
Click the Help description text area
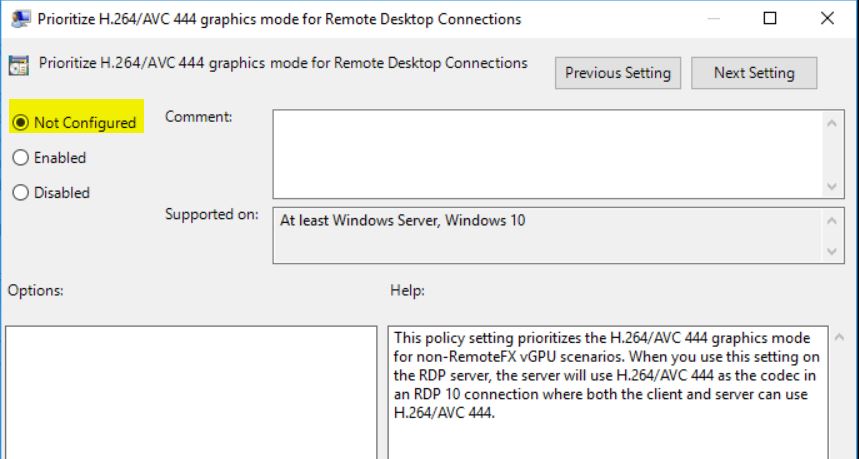tap(608, 392)
